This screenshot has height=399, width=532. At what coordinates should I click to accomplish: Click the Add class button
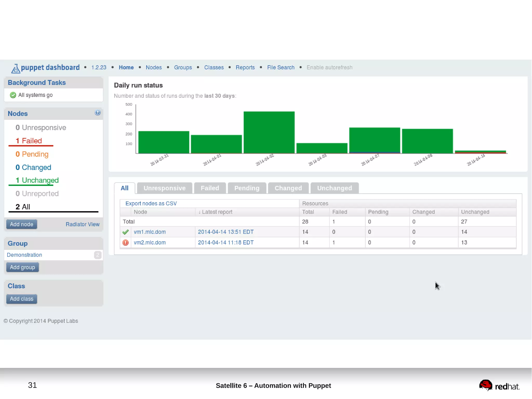tap(22, 299)
